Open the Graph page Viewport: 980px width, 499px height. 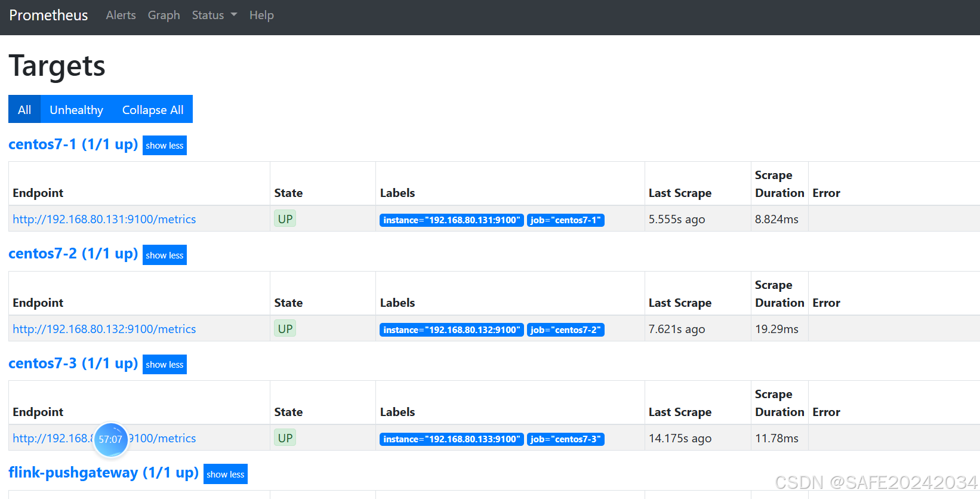(164, 16)
